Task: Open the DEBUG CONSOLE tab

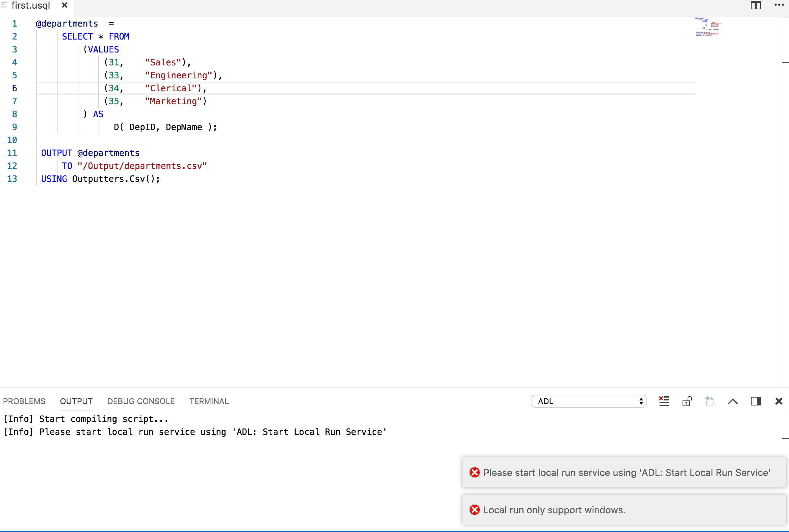Action: [141, 401]
